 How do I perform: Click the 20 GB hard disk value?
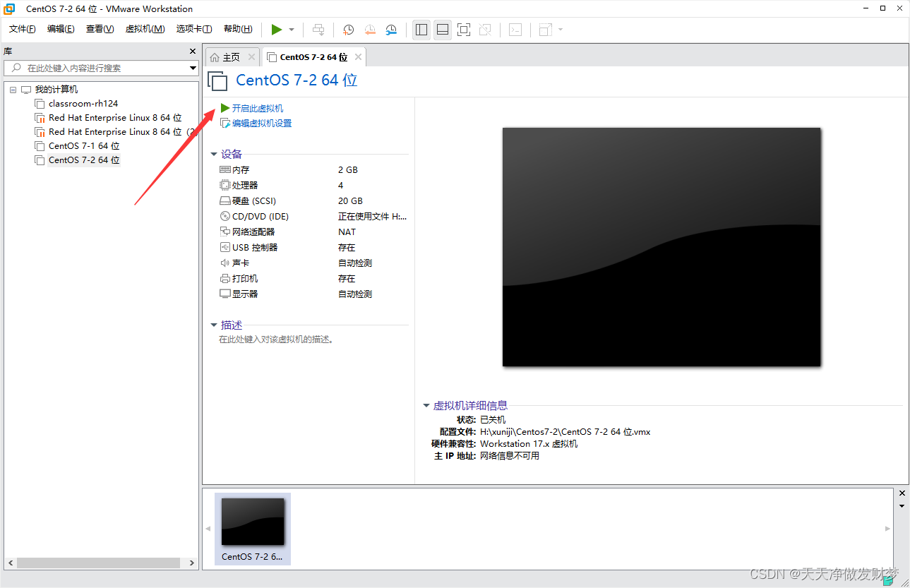pyautogui.click(x=350, y=201)
